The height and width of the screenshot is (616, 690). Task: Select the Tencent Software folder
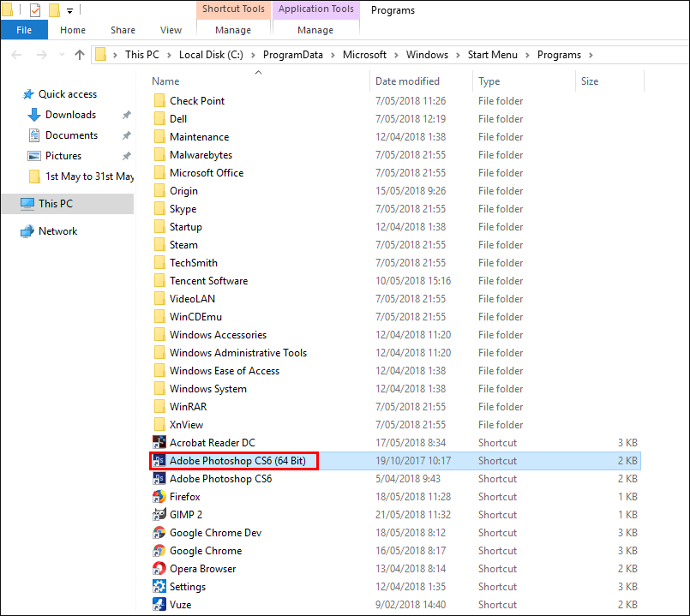(208, 281)
